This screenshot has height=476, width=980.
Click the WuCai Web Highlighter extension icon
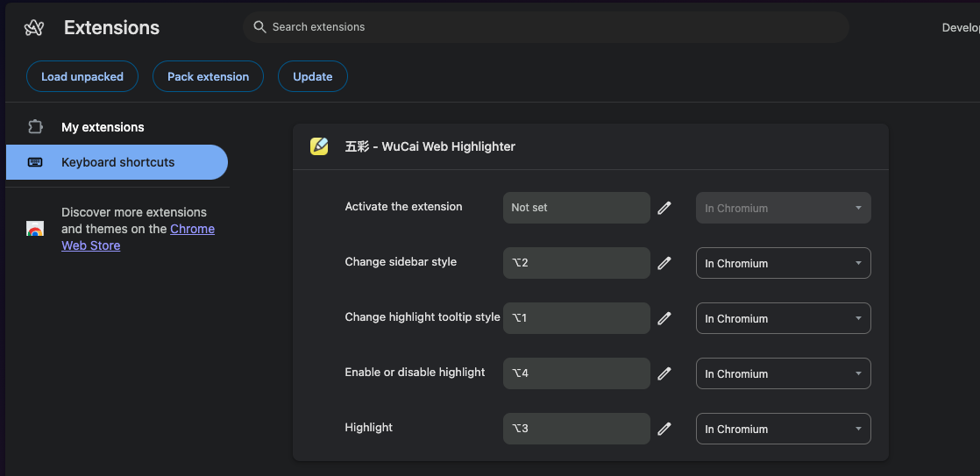click(x=319, y=146)
